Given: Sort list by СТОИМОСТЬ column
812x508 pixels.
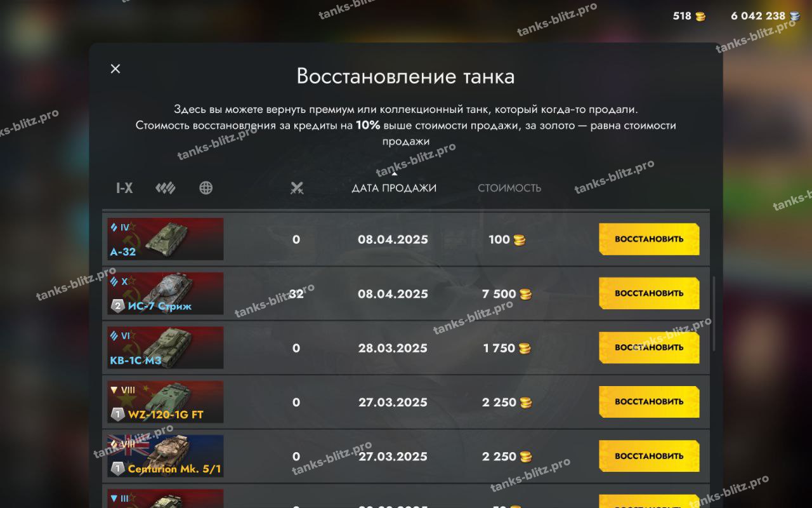Looking at the screenshot, I should pyautogui.click(x=509, y=188).
